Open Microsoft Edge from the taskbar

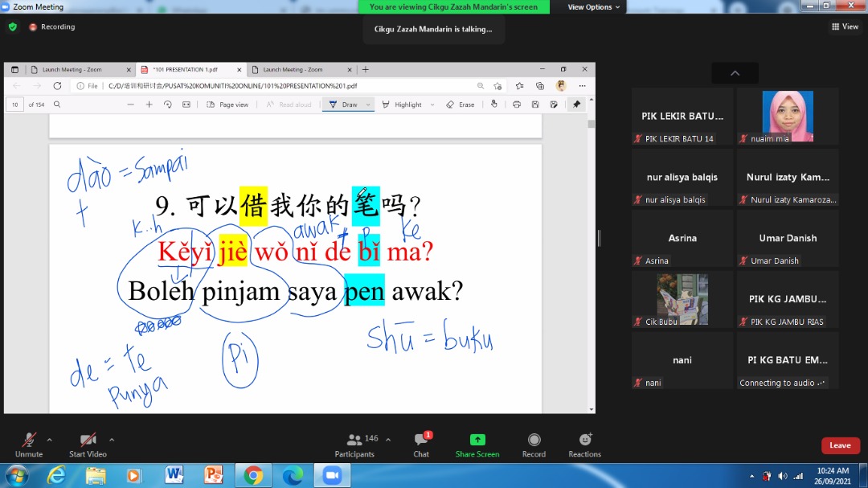pyautogui.click(x=293, y=476)
